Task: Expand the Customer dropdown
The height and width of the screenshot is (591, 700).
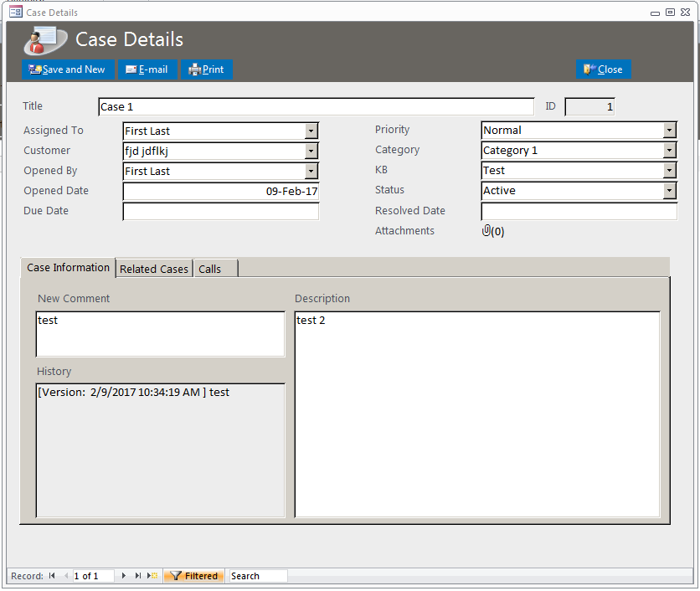Action: (x=311, y=152)
